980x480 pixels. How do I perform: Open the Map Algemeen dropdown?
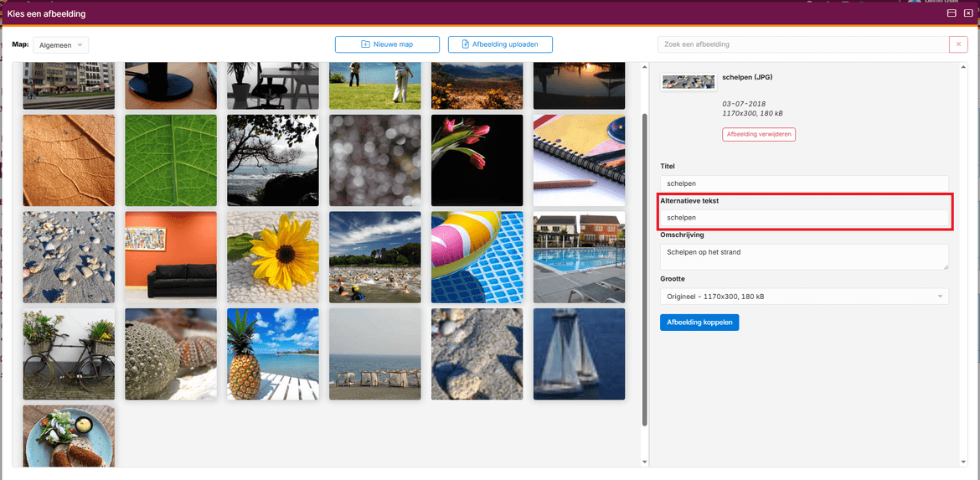(x=61, y=45)
